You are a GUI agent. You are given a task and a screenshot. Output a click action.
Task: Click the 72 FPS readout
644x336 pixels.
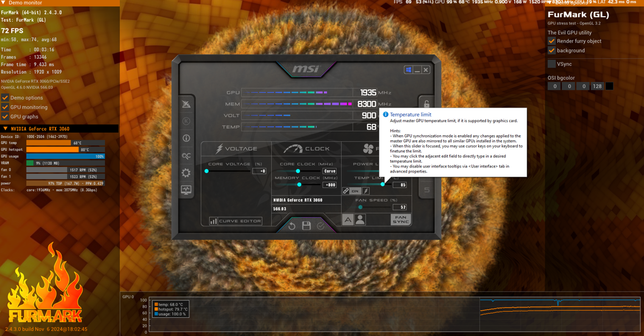tap(12, 31)
